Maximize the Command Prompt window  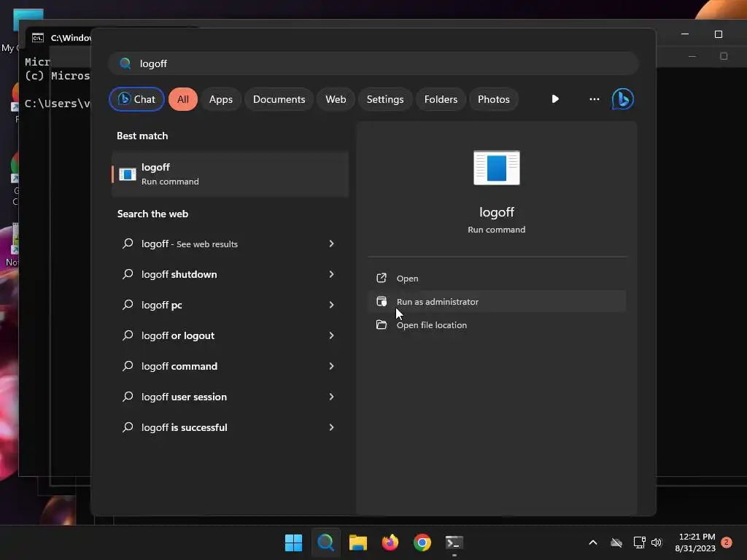coord(719,34)
